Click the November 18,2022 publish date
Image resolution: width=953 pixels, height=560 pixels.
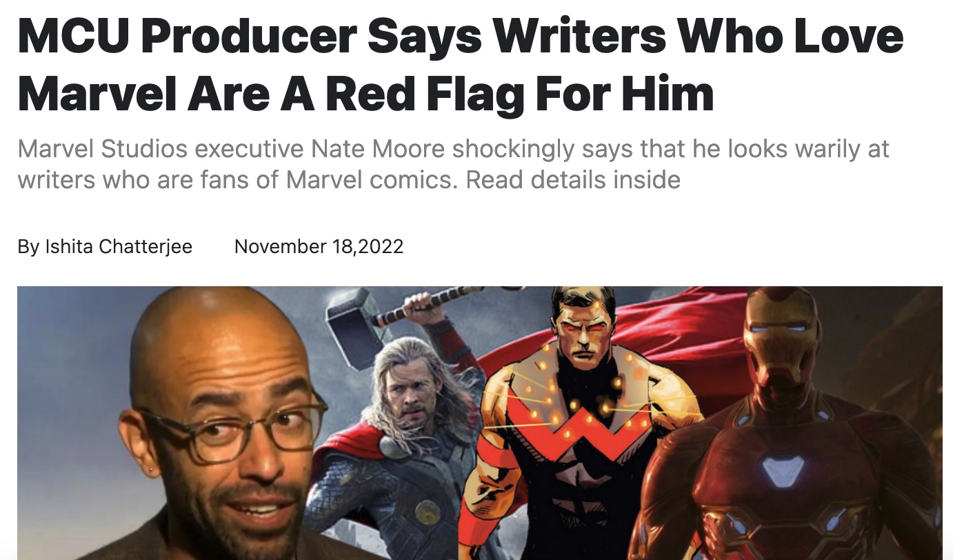319,246
